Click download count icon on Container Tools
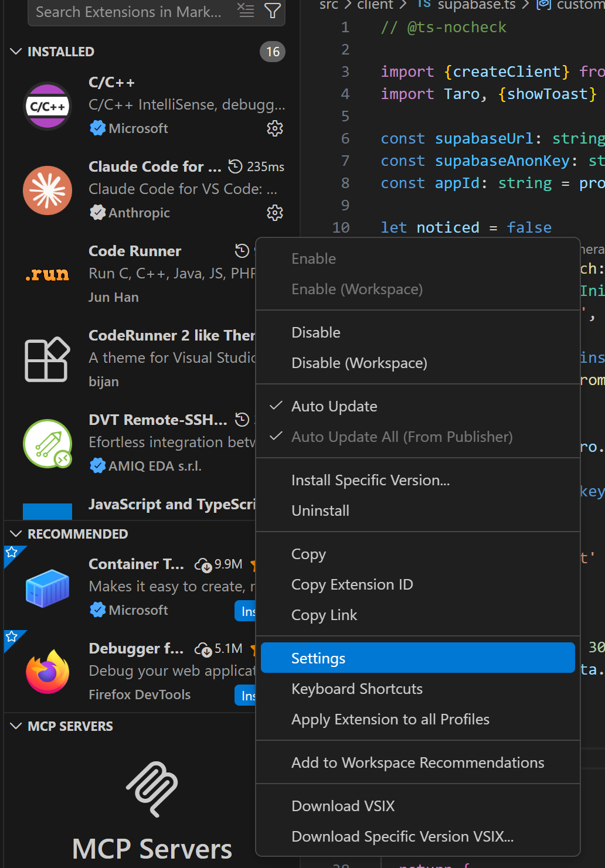The image size is (605, 868). [x=203, y=565]
